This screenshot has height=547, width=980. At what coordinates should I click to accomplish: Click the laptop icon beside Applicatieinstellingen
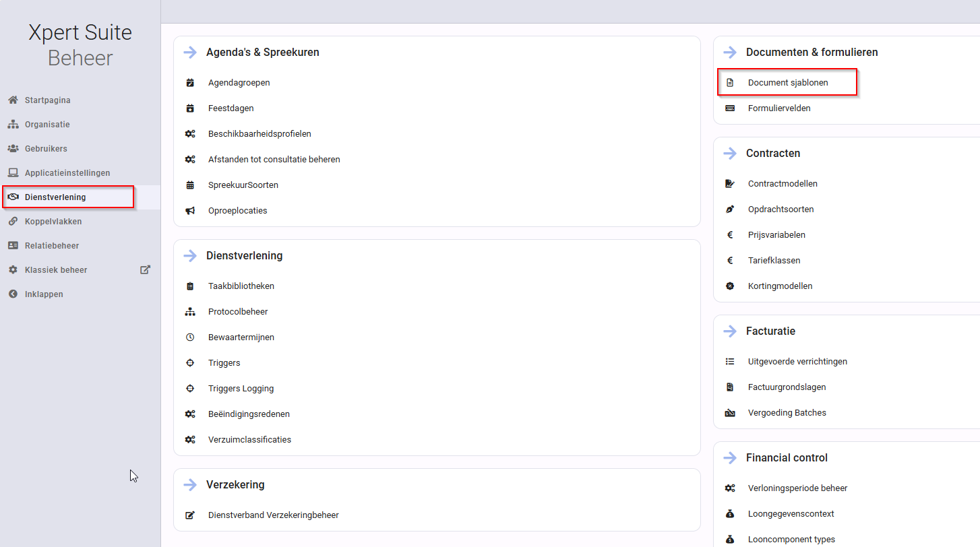[13, 172]
